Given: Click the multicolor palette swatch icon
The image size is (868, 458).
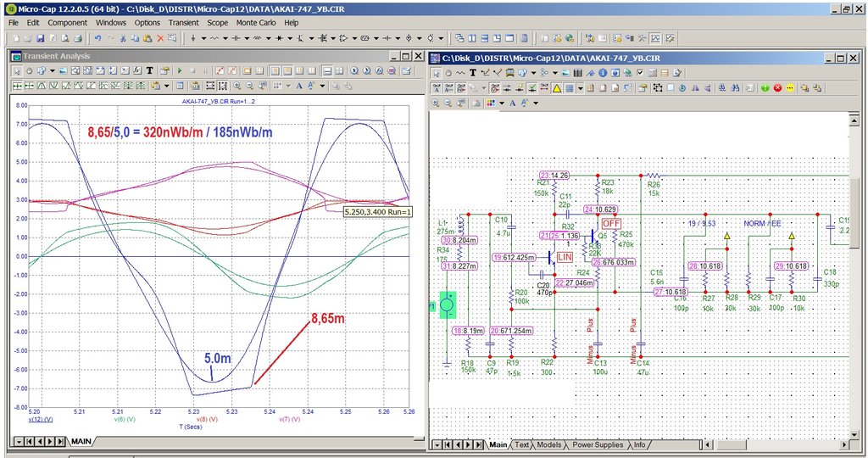Looking at the screenshot, I should (491, 103).
